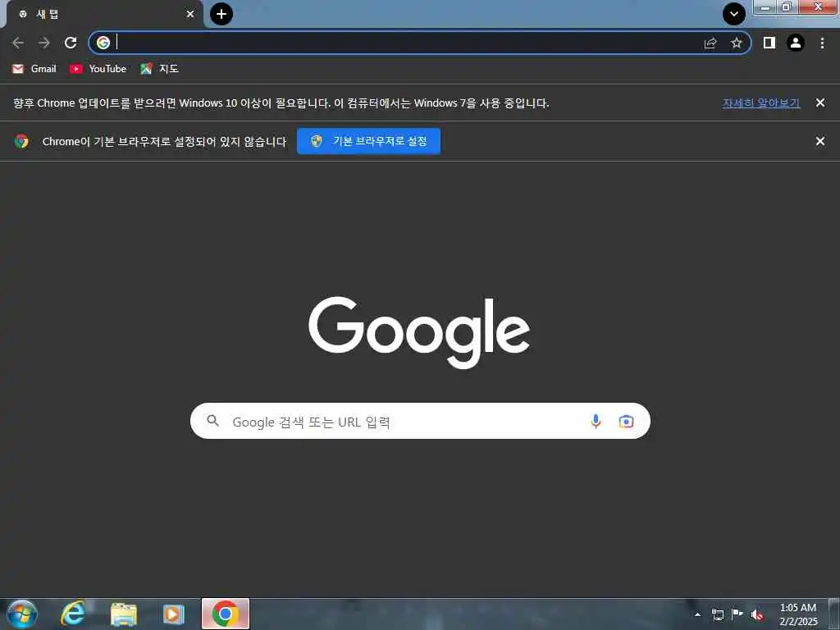Click the browser forward arrow

pos(44,43)
